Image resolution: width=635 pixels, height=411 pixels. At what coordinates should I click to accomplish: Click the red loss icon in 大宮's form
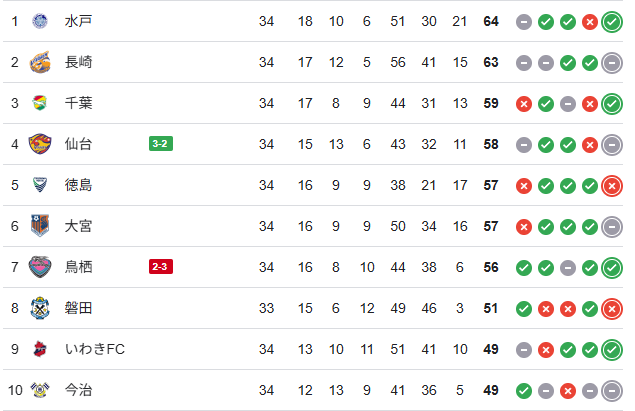click(524, 226)
